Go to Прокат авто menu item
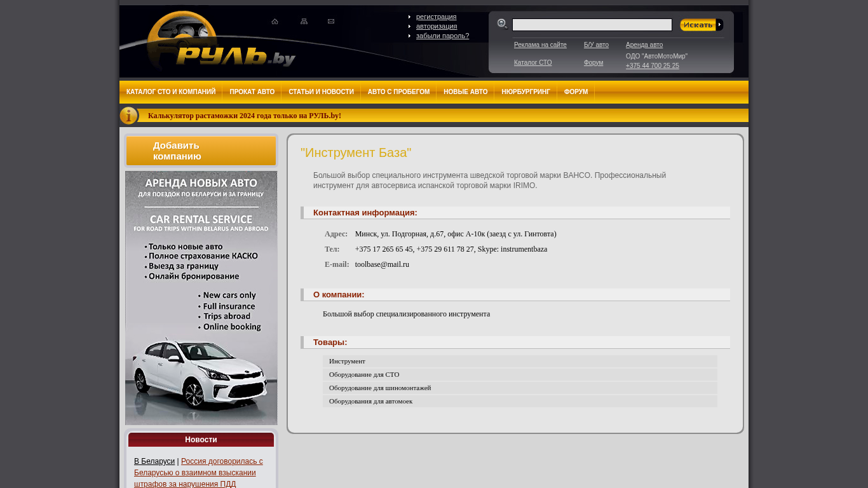 pyautogui.click(x=252, y=92)
